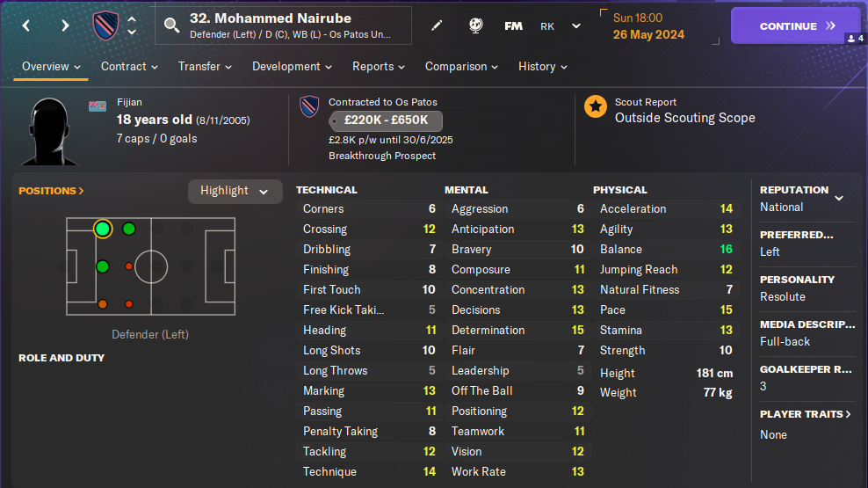Open the Positions link
Viewport: 868px width, 488px height.
(x=51, y=191)
